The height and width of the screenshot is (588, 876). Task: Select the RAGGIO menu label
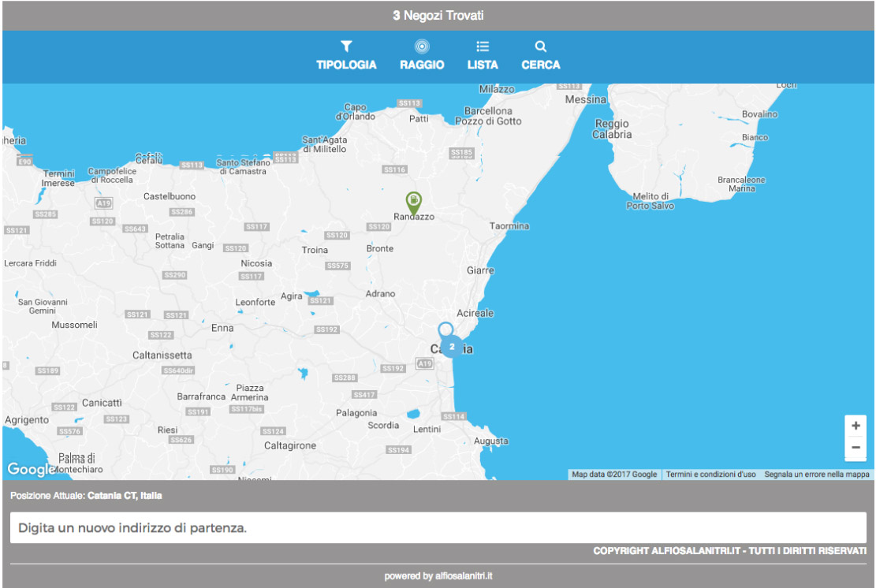(422, 65)
